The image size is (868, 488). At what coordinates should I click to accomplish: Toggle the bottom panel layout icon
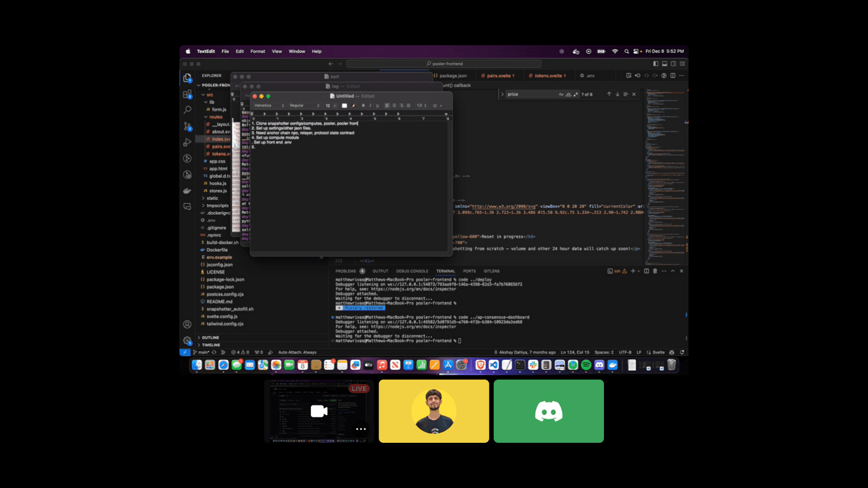pyautogui.click(x=665, y=63)
